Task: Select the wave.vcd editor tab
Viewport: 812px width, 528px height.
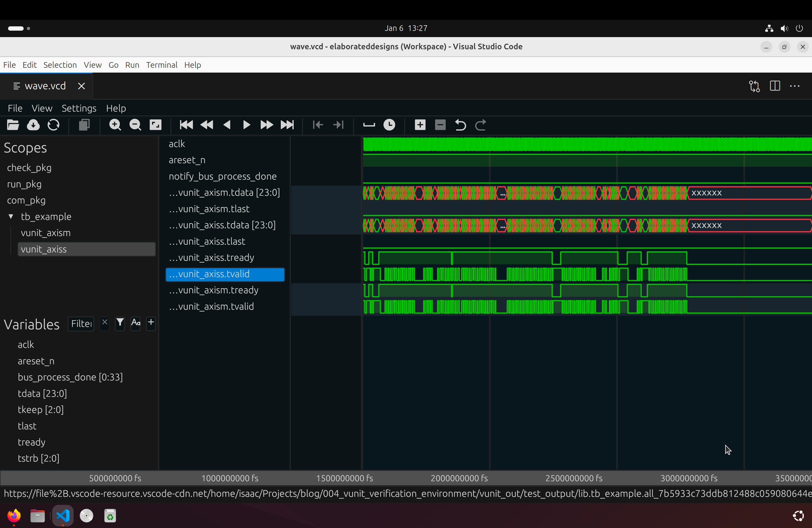Action: (46, 86)
